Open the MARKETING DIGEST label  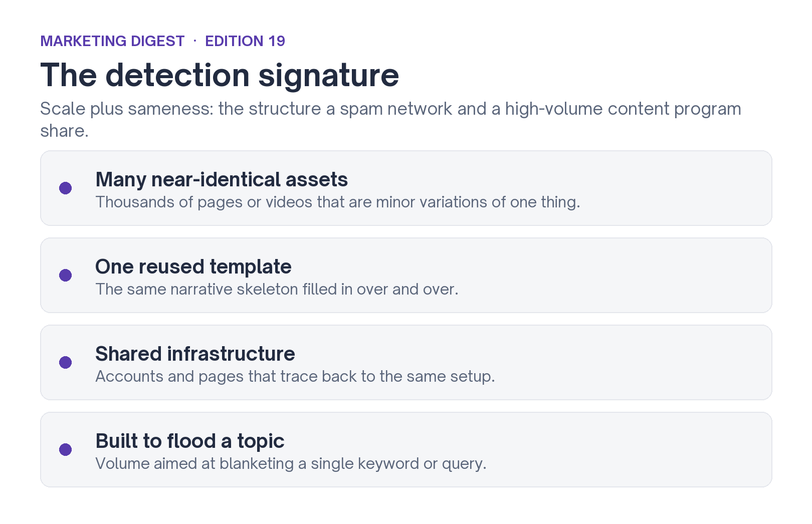[x=112, y=41]
